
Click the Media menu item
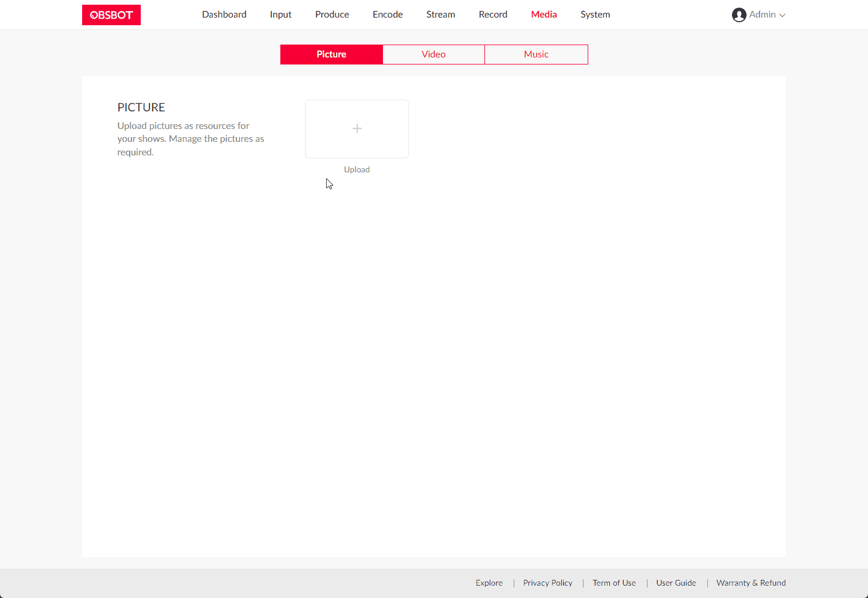pyautogui.click(x=544, y=15)
